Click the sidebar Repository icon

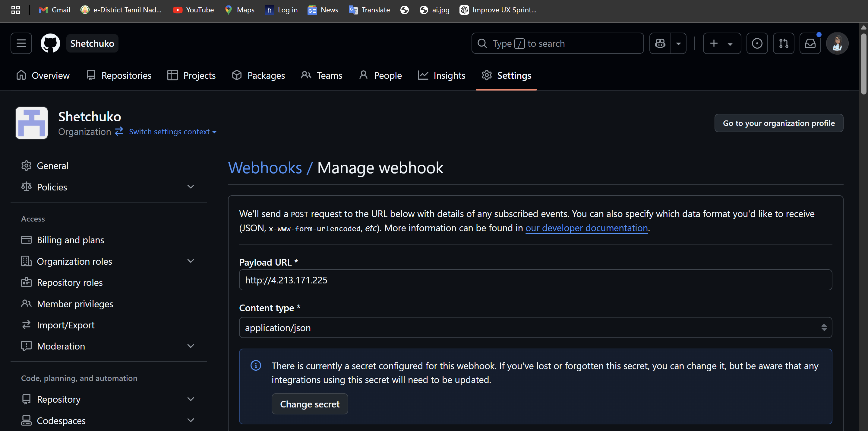point(26,399)
